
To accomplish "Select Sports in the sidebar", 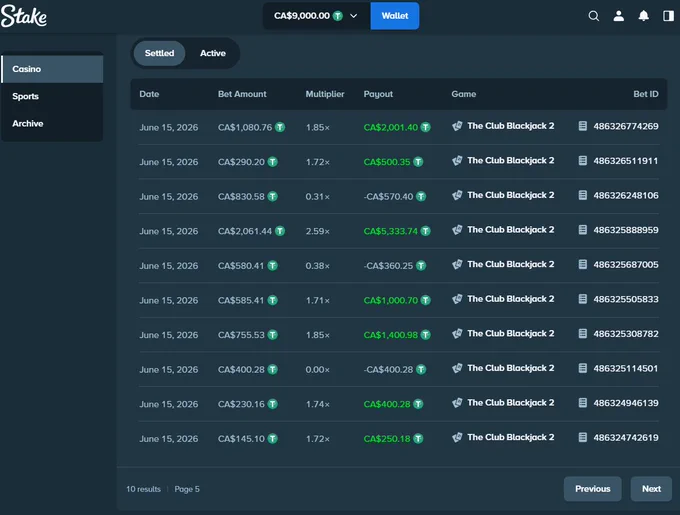I will pyautogui.click(x=52, y=96).
